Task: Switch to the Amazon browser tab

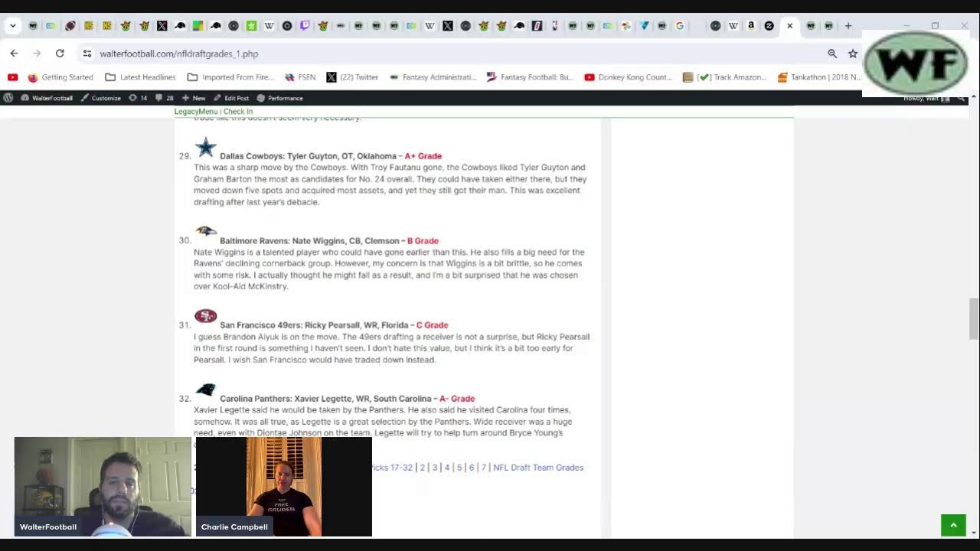Action: click(751, 26)
